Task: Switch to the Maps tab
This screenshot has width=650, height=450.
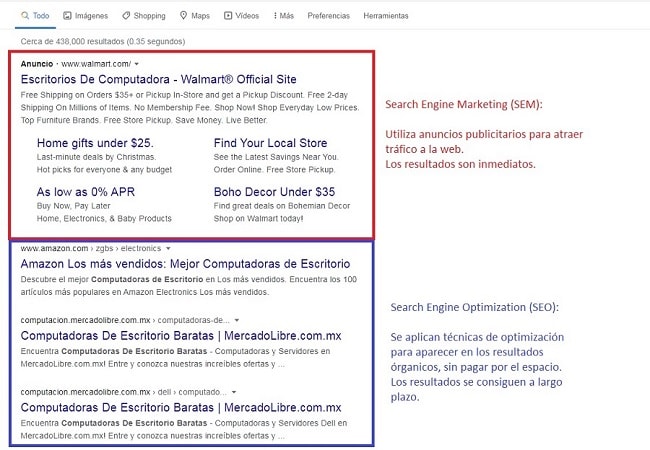Action: [x=195, y=16]
